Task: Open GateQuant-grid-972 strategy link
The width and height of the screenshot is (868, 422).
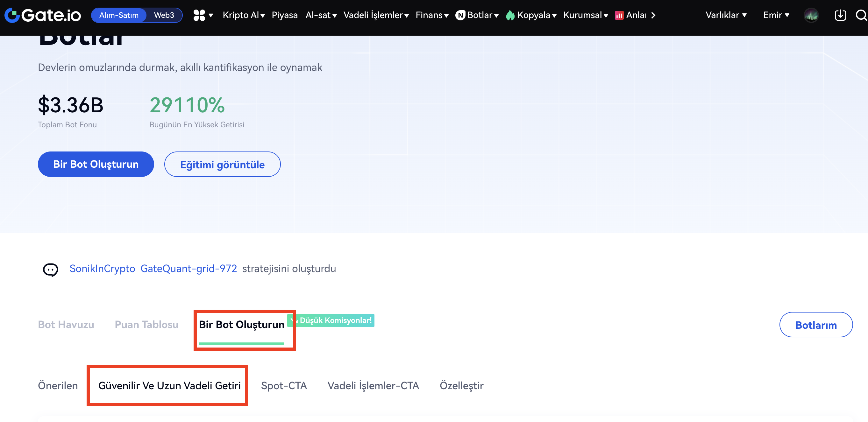Action: [x=189, y=268]
